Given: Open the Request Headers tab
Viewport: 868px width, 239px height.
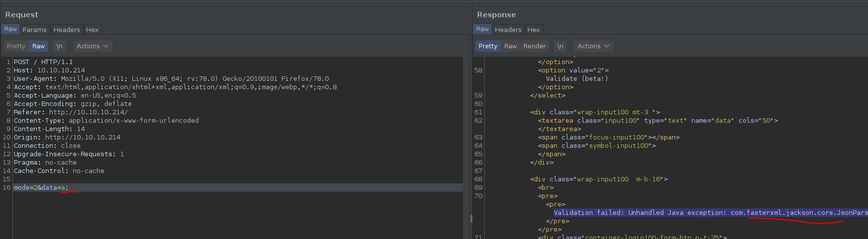Looking at the screenshot, I should 66,30.
